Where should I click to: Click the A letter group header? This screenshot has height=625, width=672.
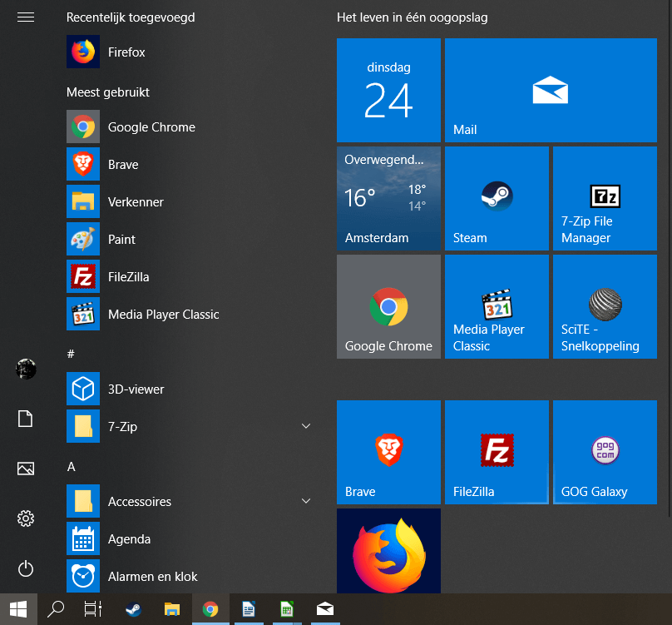click(x=72, y=467)
